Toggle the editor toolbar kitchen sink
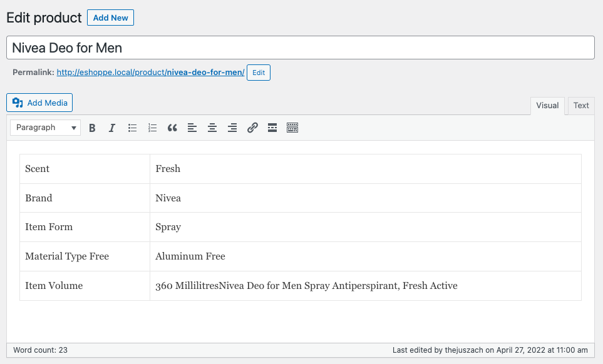This screenshot has width=603, height=364. [x=292, y=128]
